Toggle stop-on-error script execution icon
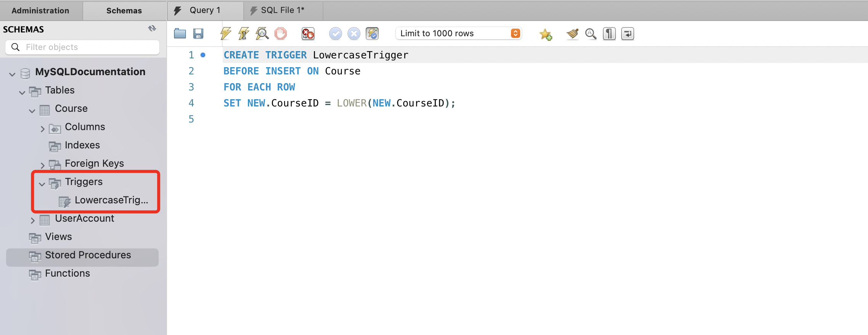The image size is (868, 335). 308,34
